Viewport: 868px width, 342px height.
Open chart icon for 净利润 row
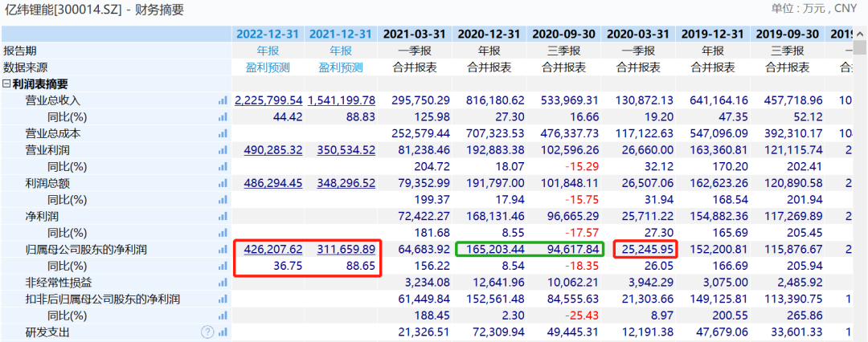click(x=223, y=217)
